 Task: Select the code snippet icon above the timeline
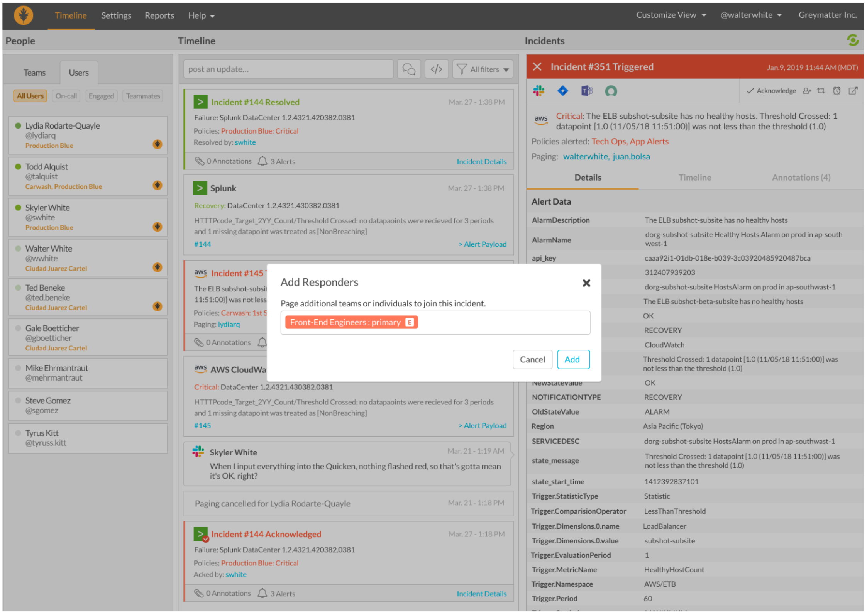[436, 69]
